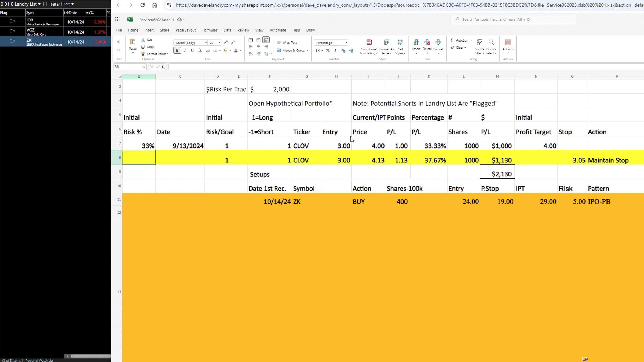This screenshot has width=644, height=362.
Task: Click the Search for tools box
Action: [x=513, y=20]
